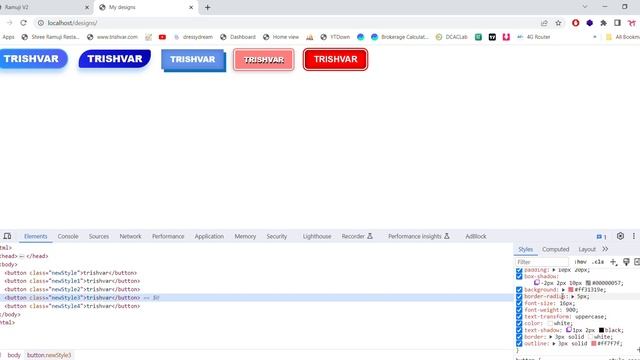Screen dimensions: 640x360
Task: Open the green bookmark icon beside DCACLab
Action: click(x=478, y=37)
